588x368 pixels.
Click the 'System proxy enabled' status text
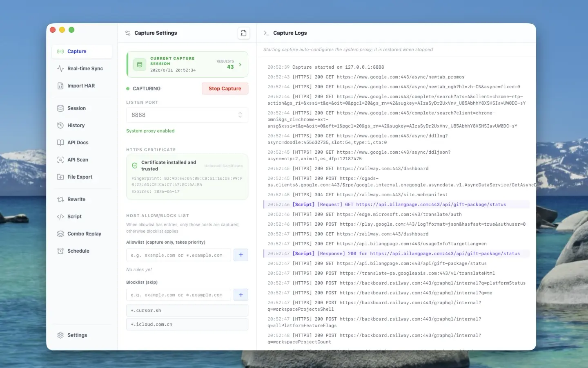pos(150,131)
